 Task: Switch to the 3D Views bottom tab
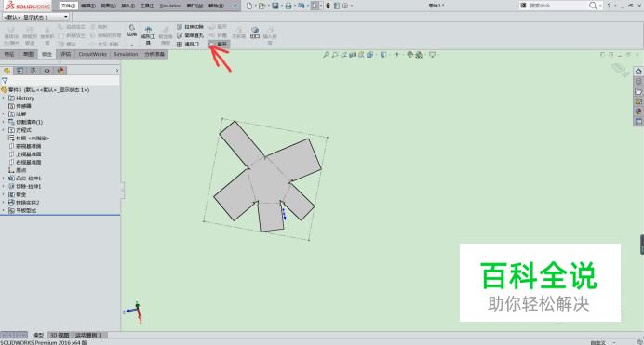point(60,335)
